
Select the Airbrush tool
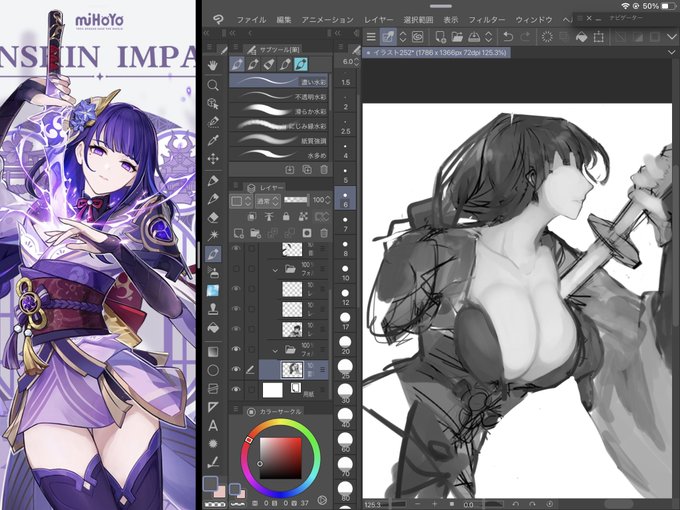pyautogui.click(x=212, y=272)
